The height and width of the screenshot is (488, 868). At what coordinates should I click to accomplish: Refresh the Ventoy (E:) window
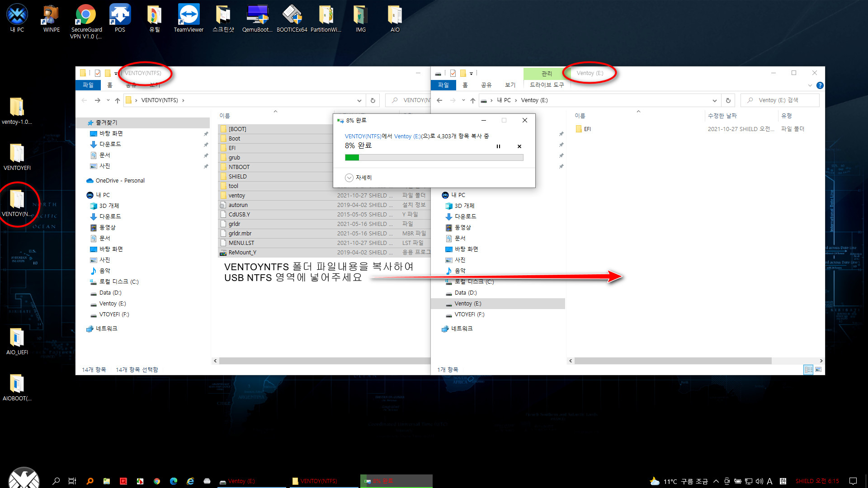(x=728, y=100)
